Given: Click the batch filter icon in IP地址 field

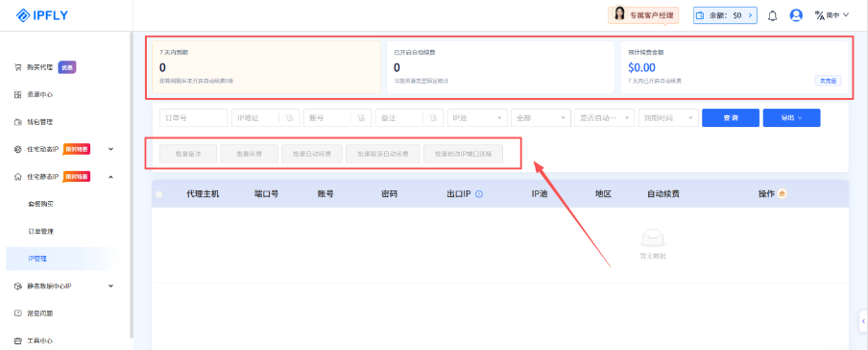Looking at the screenshot, I should pos(289,117).
